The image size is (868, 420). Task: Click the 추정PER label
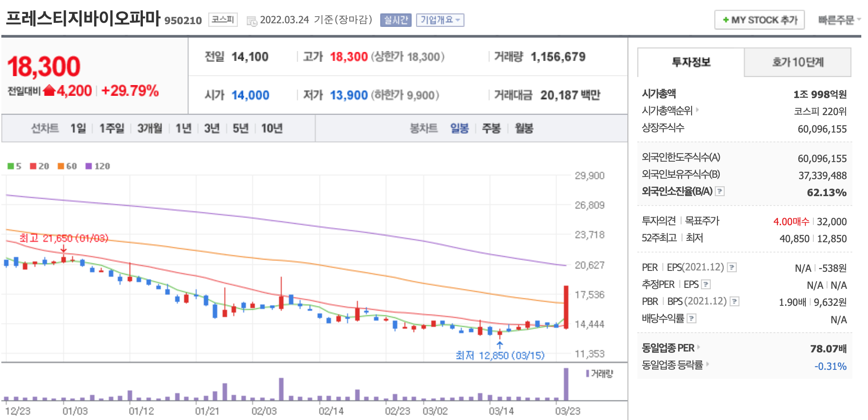658,284
